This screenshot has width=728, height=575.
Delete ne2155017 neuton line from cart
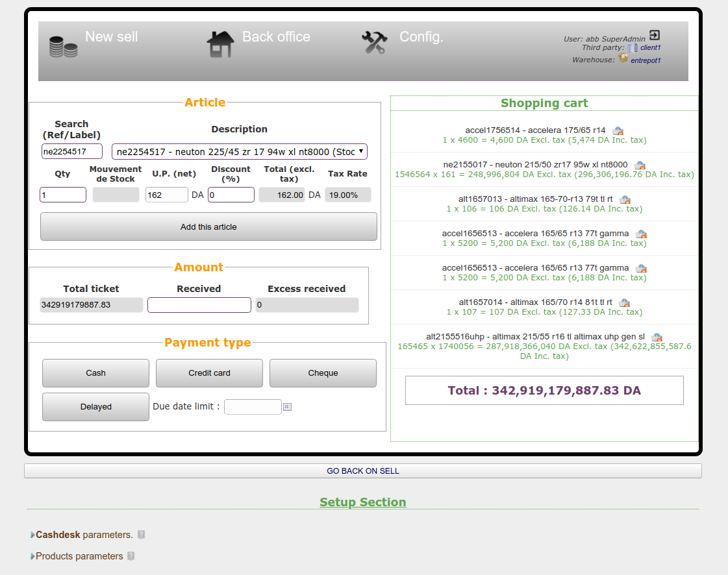point(640,165)
